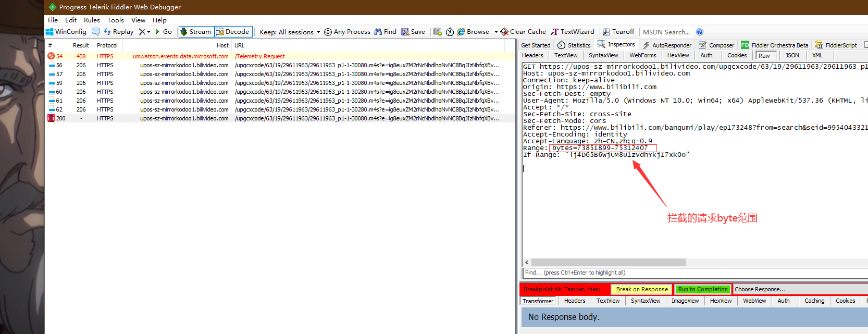Viewport: 868px width, 334px height.
Task: Select session 56 in the list
Action: click(280, 65)
